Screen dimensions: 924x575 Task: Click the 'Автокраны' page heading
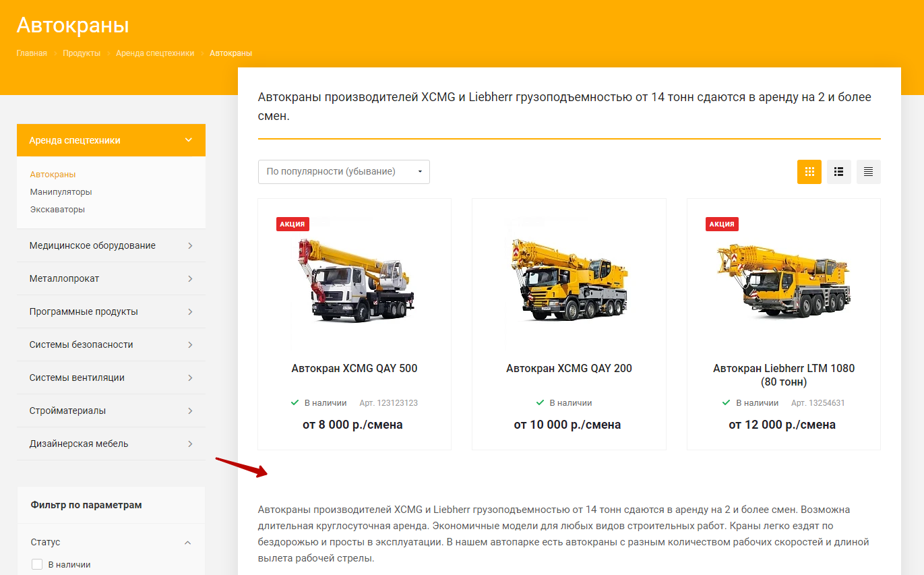(x=73, y=26)
